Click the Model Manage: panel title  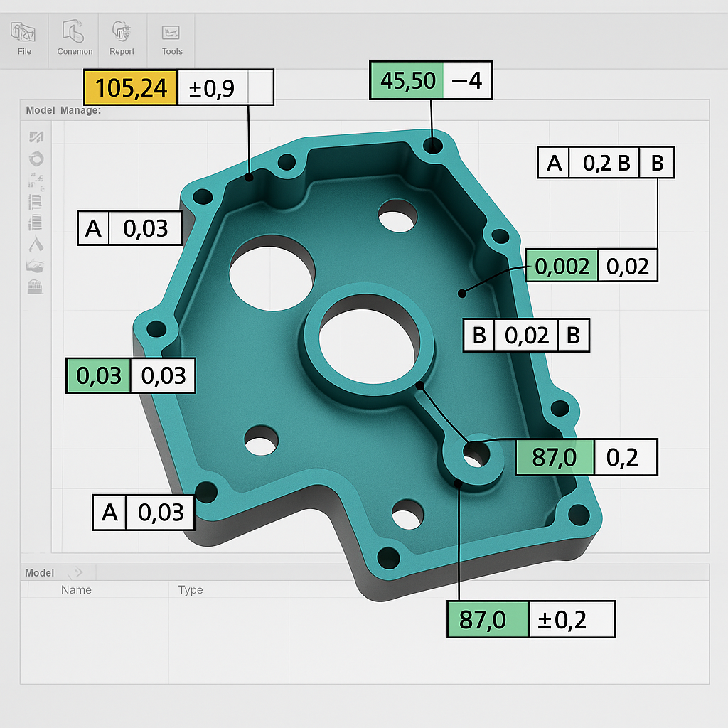(63, 110)
